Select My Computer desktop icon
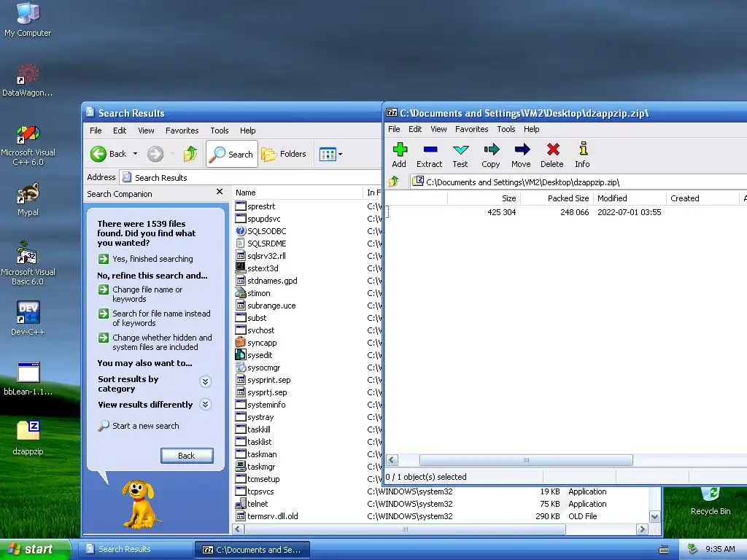747x560 pixels. click(28, 20)
